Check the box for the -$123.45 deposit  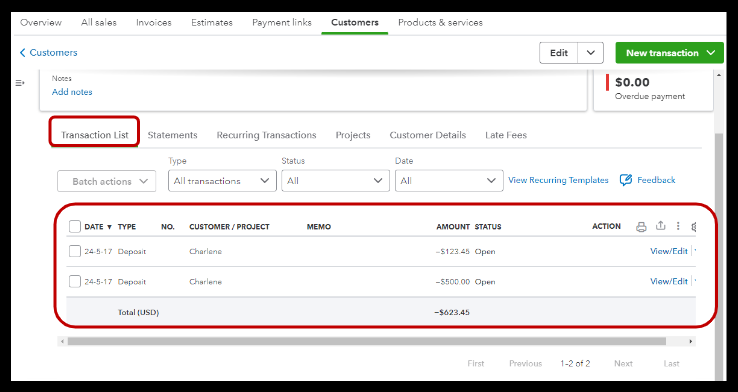tap(74, 251)
